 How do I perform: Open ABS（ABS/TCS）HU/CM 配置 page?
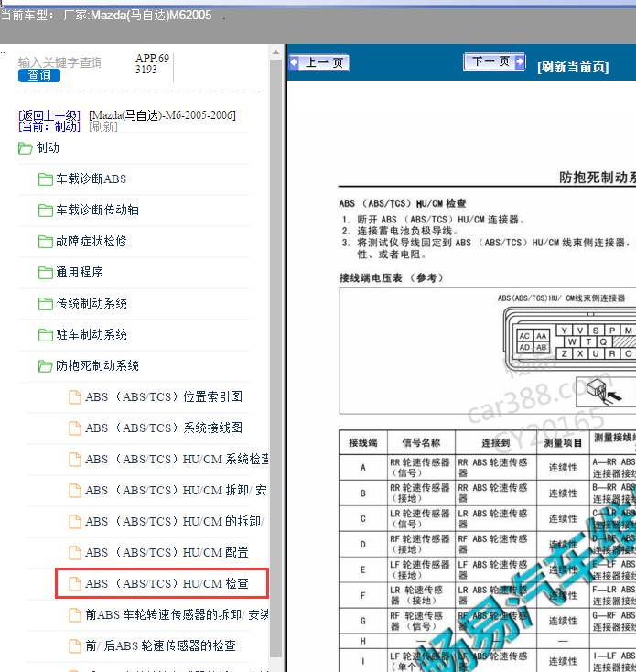click(167, 552)
